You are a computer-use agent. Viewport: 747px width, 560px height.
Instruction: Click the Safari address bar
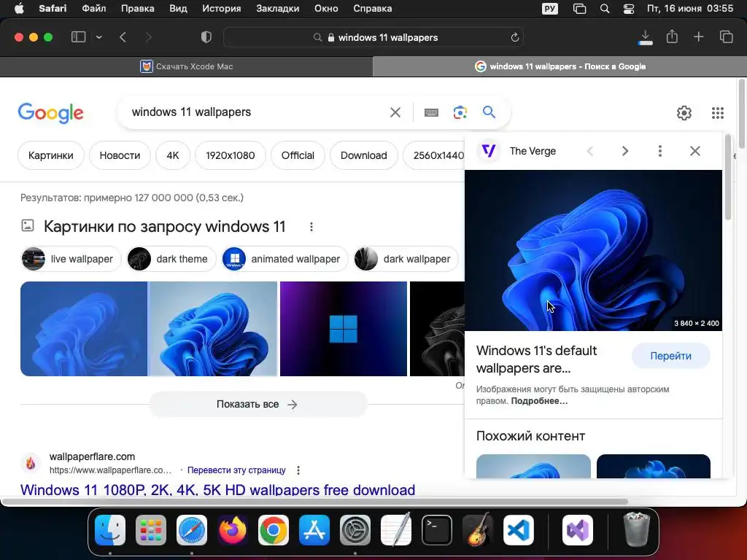coord(373,37)
